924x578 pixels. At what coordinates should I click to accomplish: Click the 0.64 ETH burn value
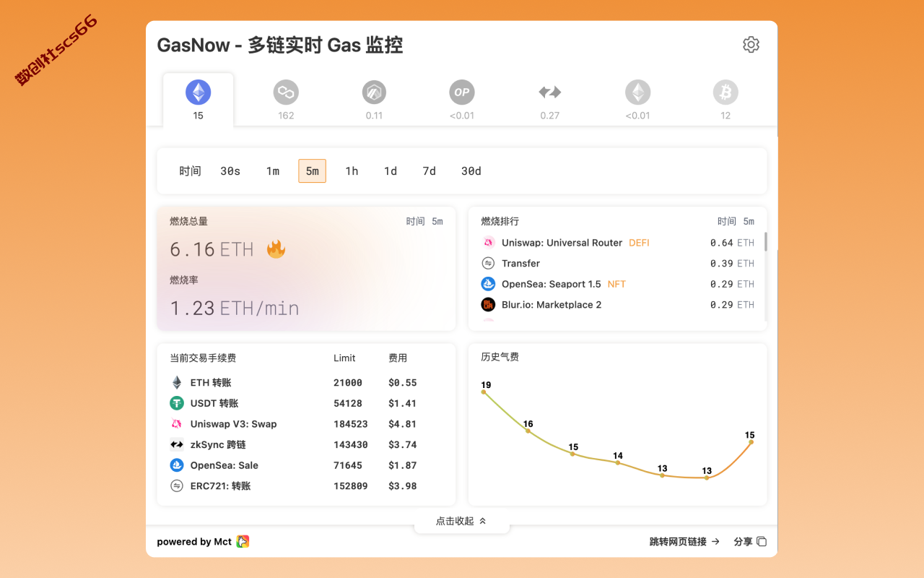pos(732,243)
